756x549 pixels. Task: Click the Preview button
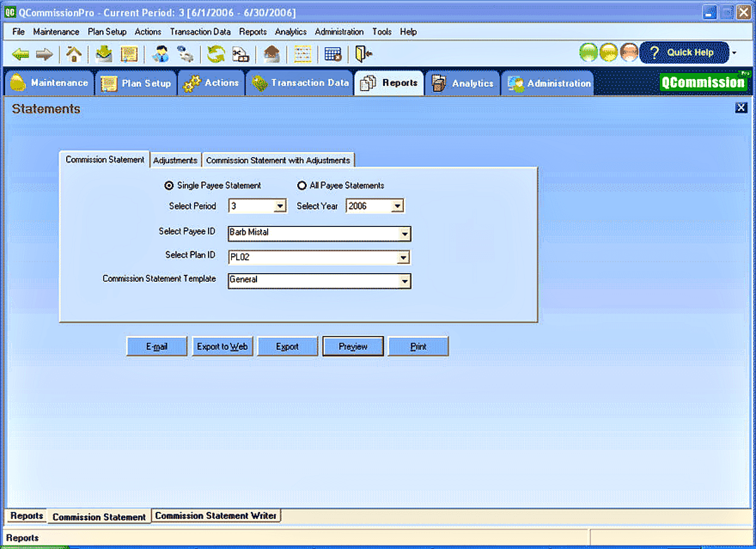click(353, 347)
